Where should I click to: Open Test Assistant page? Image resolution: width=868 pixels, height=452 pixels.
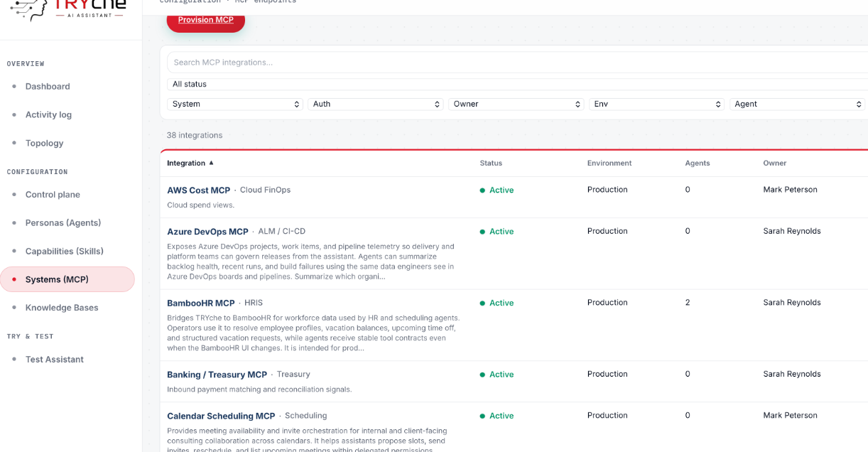point(55,359)
